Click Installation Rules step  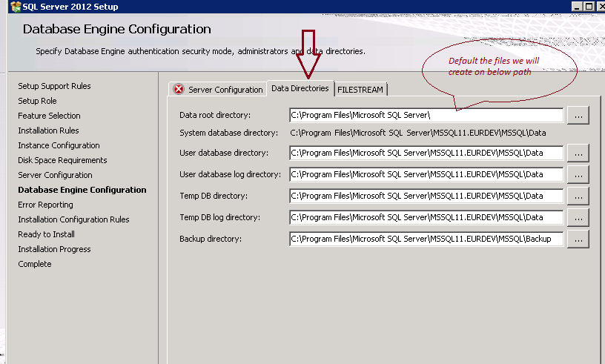49,130
